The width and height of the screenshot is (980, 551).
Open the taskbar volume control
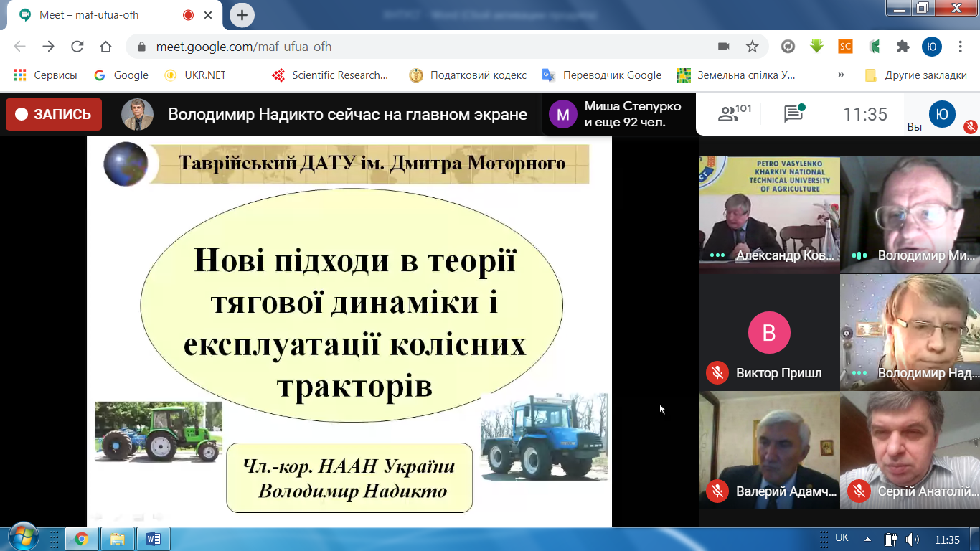click(913, 540)
